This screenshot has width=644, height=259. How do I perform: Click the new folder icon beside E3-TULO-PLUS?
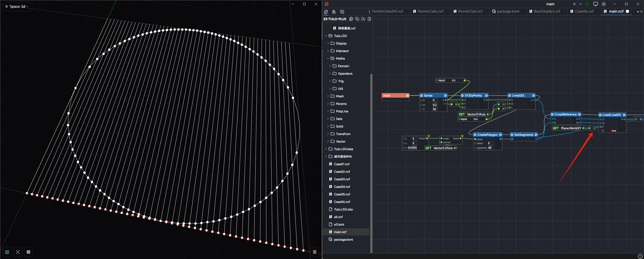point(363,19)
